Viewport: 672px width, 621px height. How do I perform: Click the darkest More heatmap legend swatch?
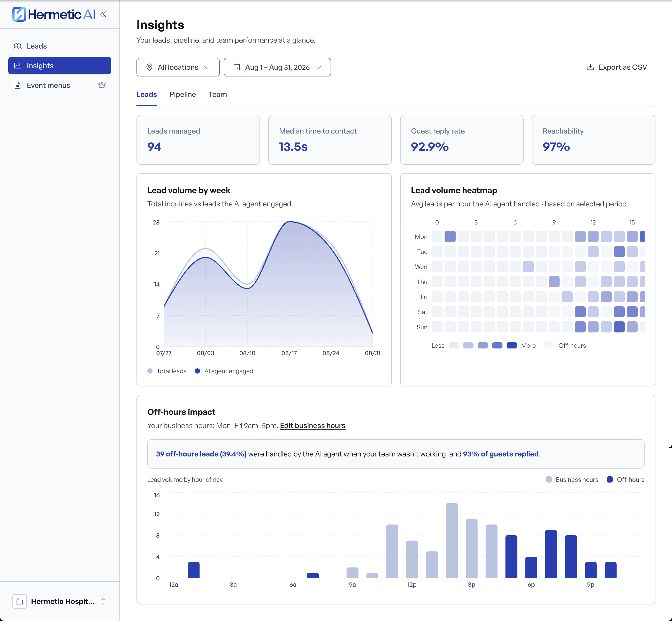tap(511, 345)
